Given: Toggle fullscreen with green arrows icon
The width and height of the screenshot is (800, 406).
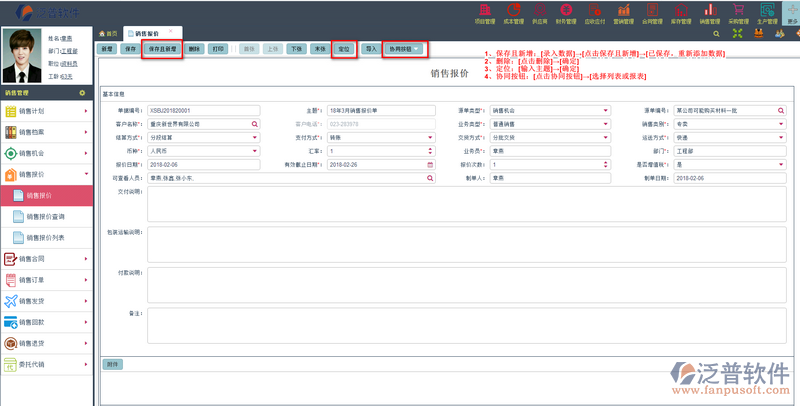Looking at the screenshot, I should click(737, 33).
